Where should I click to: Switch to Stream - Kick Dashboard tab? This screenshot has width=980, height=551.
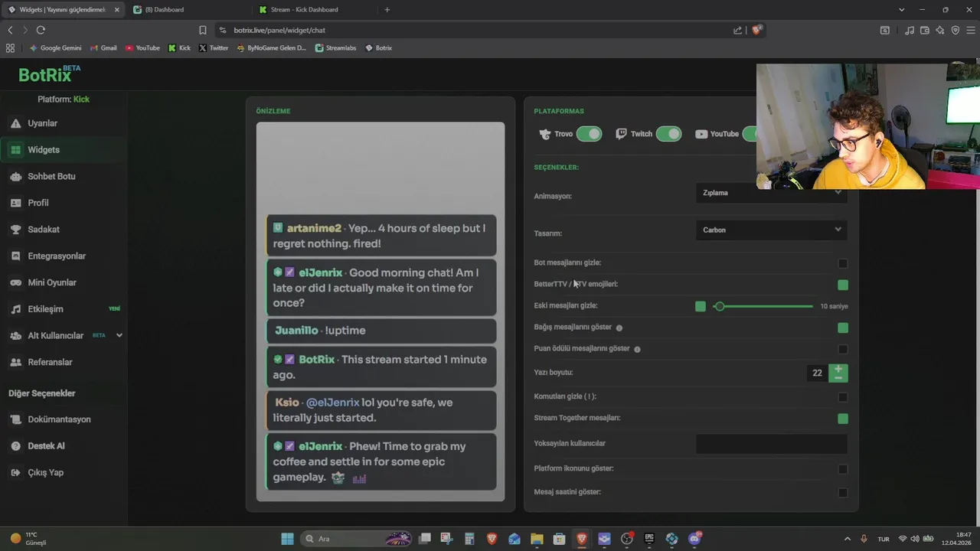[314, 10]
